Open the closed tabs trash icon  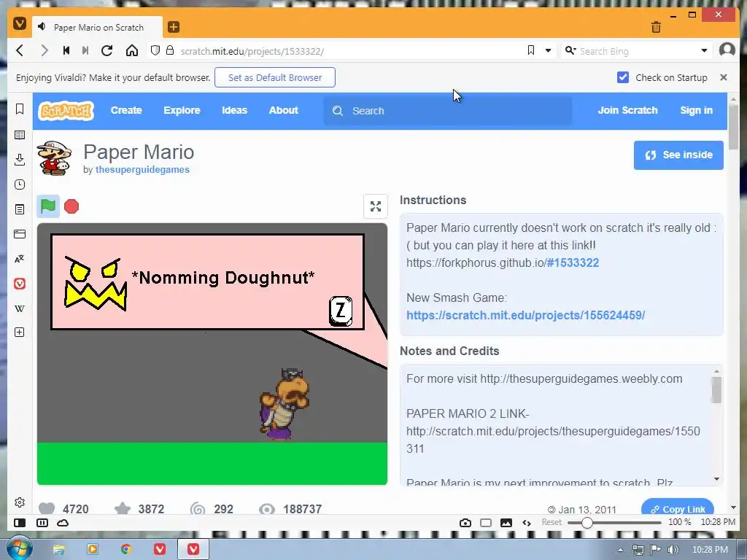656,27
